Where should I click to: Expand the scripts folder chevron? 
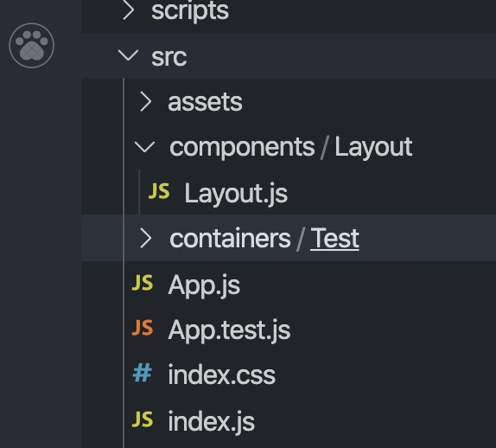pyautogui.click(x=129, y=10)
